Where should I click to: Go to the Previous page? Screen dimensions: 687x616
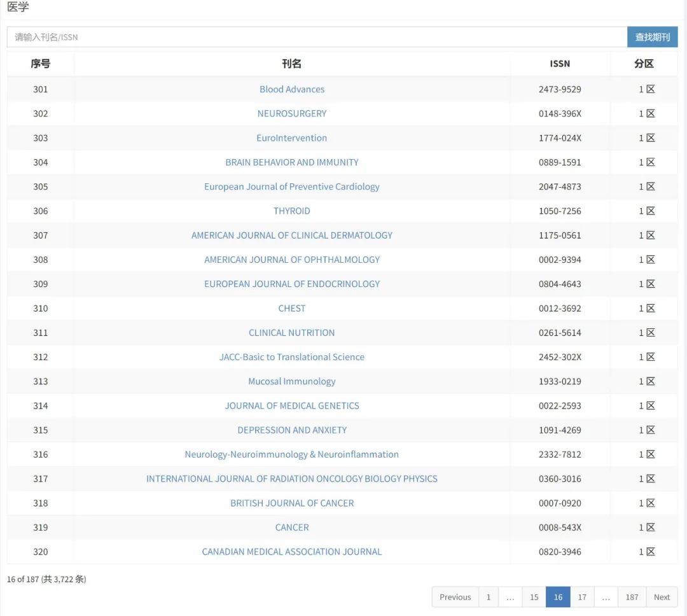click(x=455, y=597)
